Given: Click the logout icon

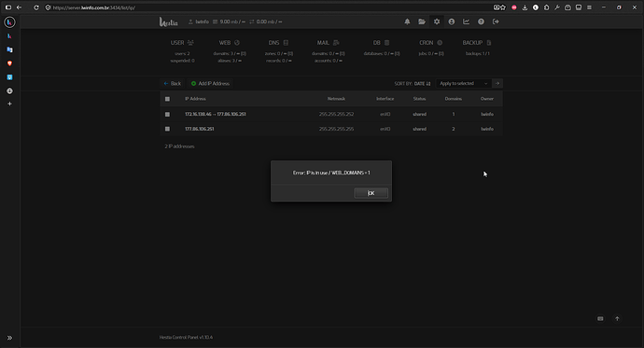Looking at the screenshot, I should (496, 21).
